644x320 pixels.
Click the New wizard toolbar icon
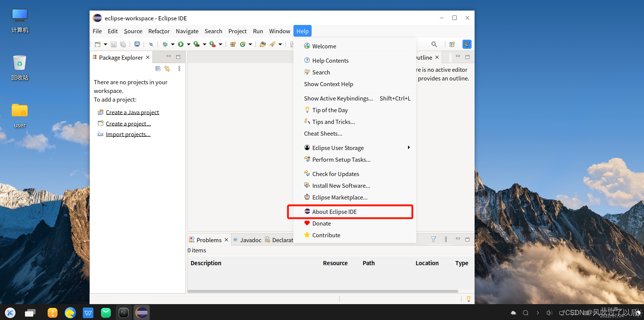pyautogui.click(x=98, y=44)
